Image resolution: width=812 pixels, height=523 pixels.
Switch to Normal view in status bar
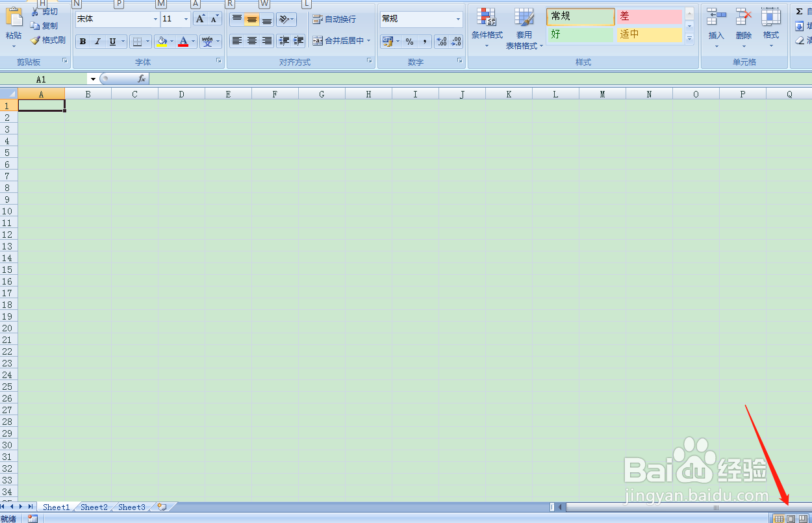coord(779,518)
